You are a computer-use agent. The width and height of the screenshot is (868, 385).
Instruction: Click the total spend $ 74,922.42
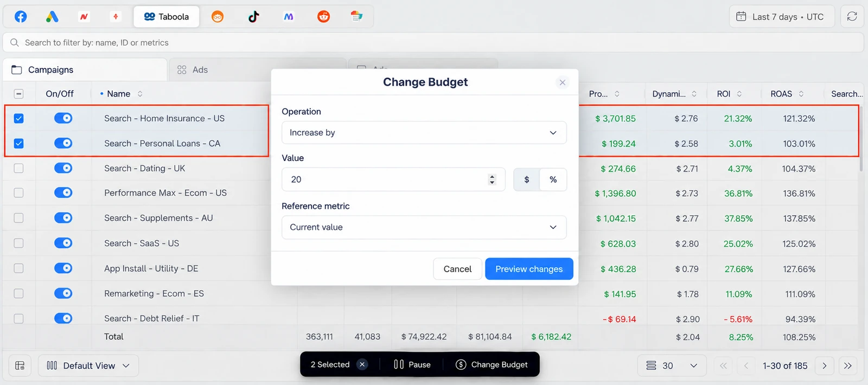click(424, 337)
